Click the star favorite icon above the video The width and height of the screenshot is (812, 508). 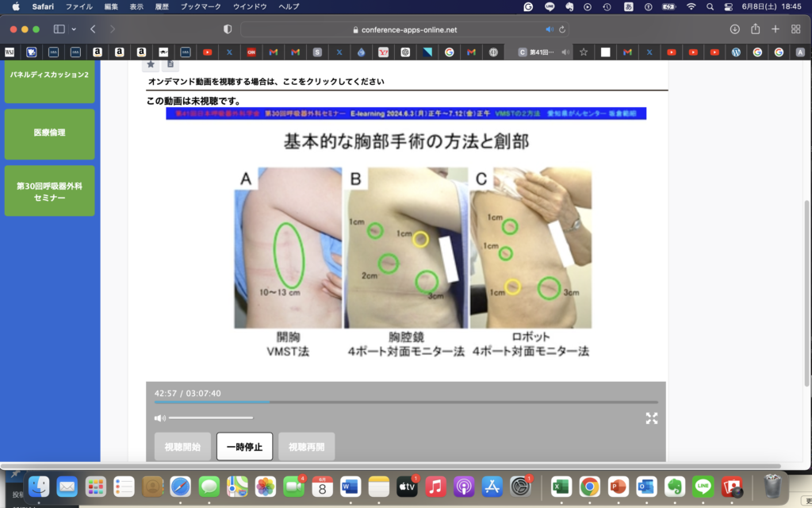click(151, 63)
